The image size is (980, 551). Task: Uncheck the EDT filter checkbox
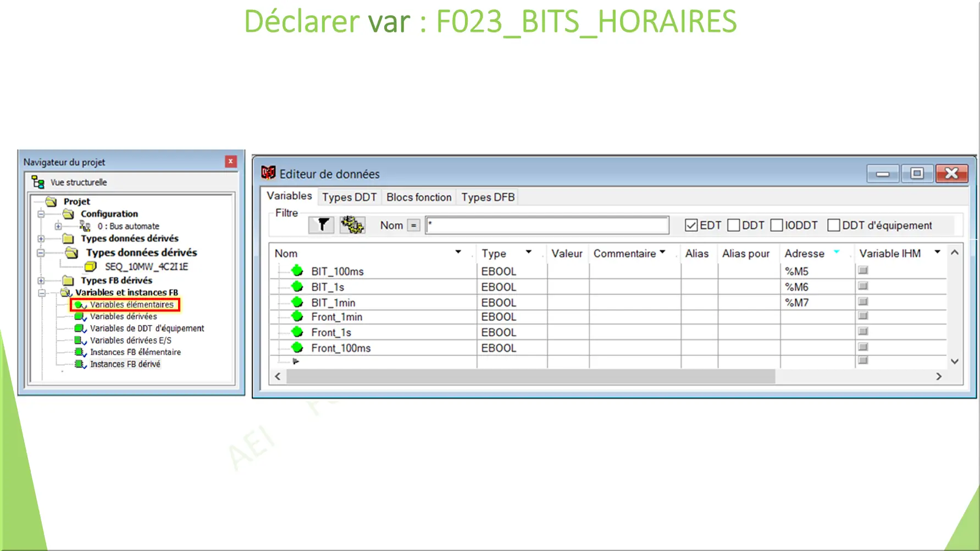pyautogui.click(x=690, y=225)
